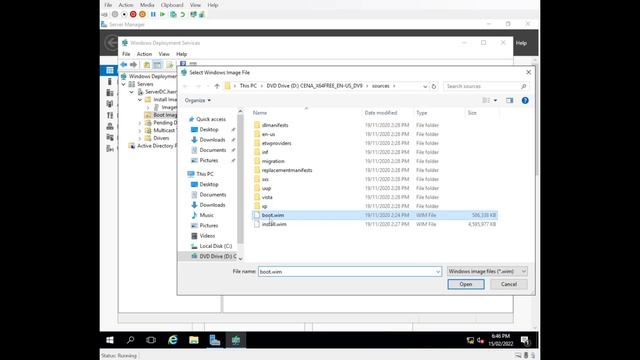
Task: Click DVD Drive (D:) breadcrumb segment
Action: click(314, 86)
